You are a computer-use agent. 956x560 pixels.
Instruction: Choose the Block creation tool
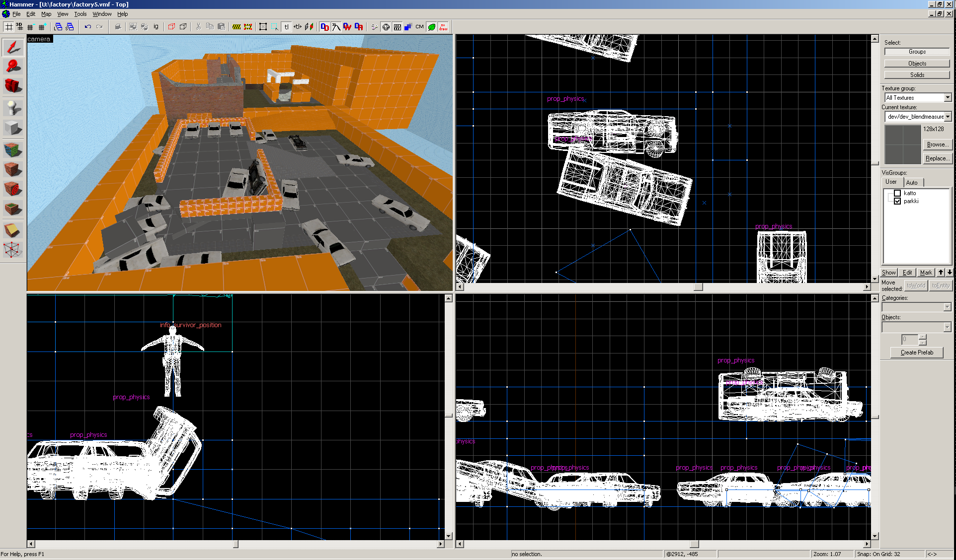(13, 128)
